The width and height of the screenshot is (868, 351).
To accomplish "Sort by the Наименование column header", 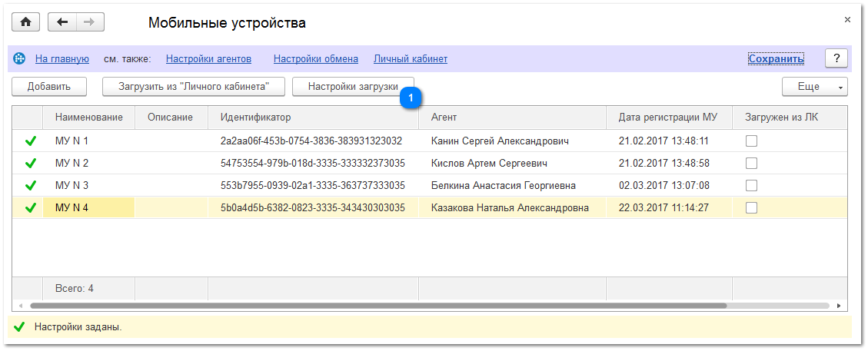I will [x=88, y=118].
